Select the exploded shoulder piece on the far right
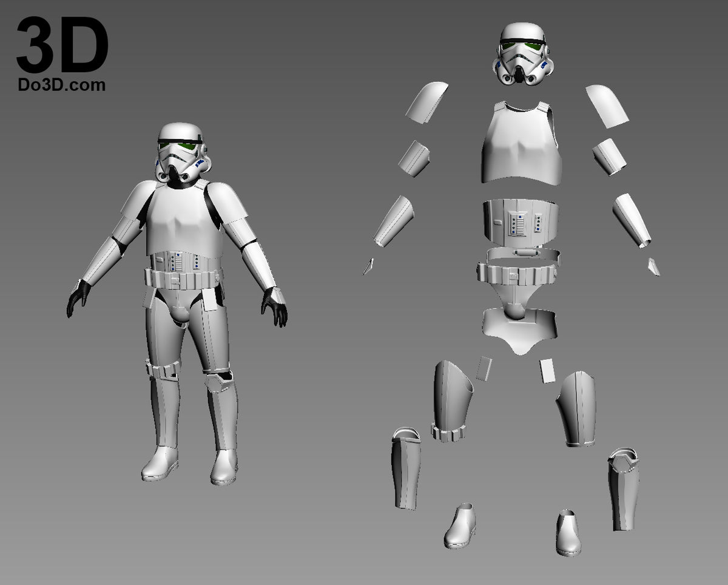728x585 pixels. point(607,106)
